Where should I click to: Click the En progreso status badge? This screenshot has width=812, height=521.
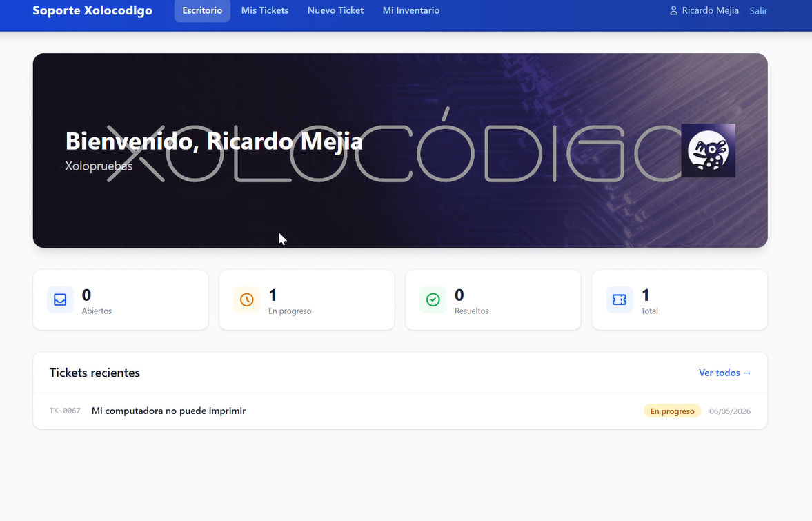672,411
